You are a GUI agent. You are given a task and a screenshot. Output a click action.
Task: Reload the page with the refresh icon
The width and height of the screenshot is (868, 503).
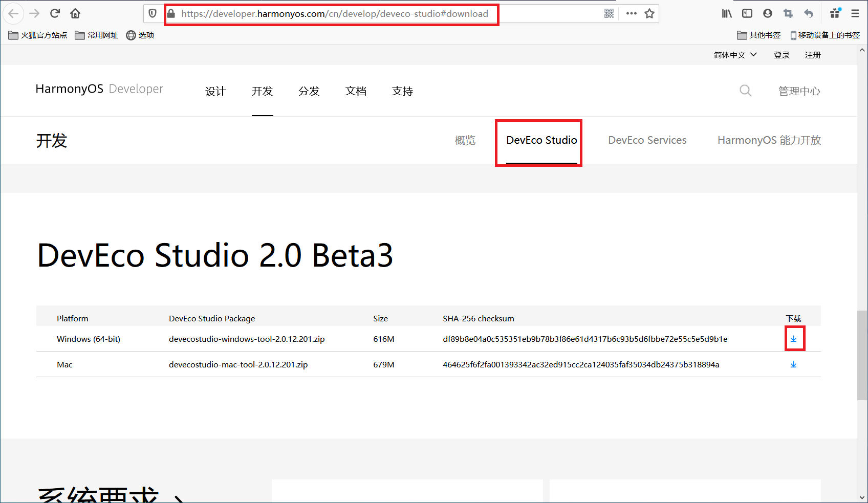pos(55,13)
